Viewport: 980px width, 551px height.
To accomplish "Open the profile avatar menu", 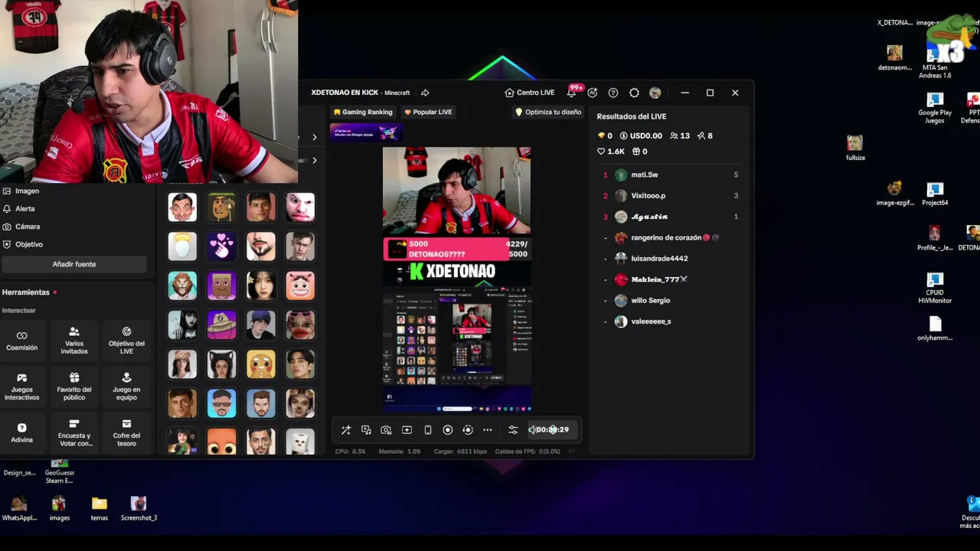I will click(x=655, y=93).
